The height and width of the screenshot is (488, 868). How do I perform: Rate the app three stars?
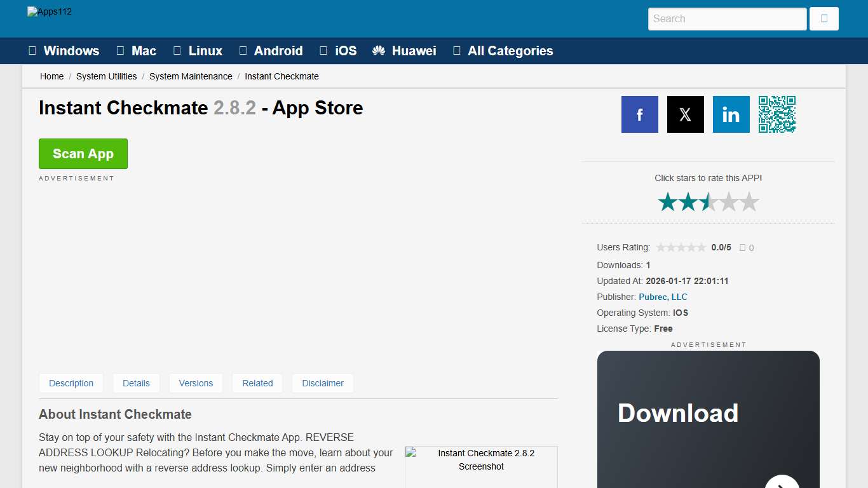coord(709,201)
